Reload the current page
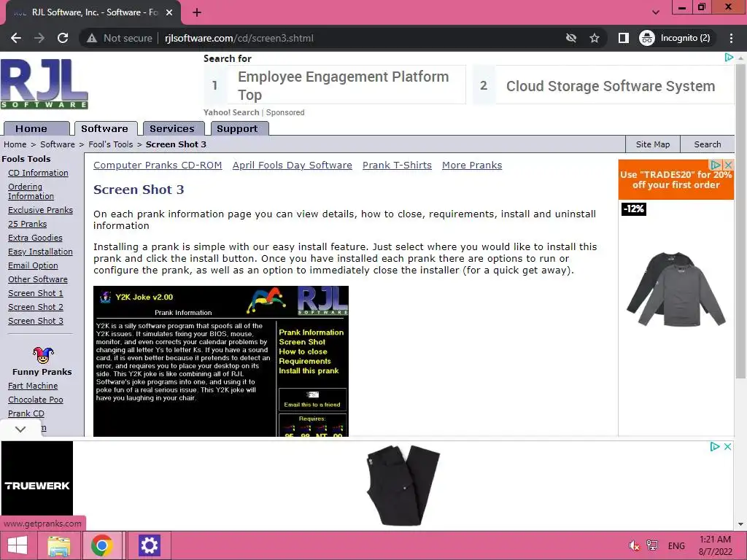The height and width of the screenshot is (560, 747). [x=63, y=38]
